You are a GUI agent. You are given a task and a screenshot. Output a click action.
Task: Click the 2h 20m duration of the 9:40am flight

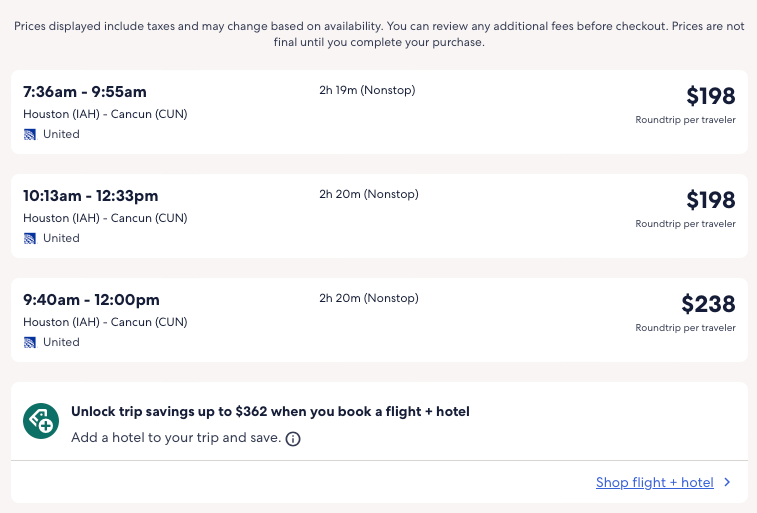368,299
